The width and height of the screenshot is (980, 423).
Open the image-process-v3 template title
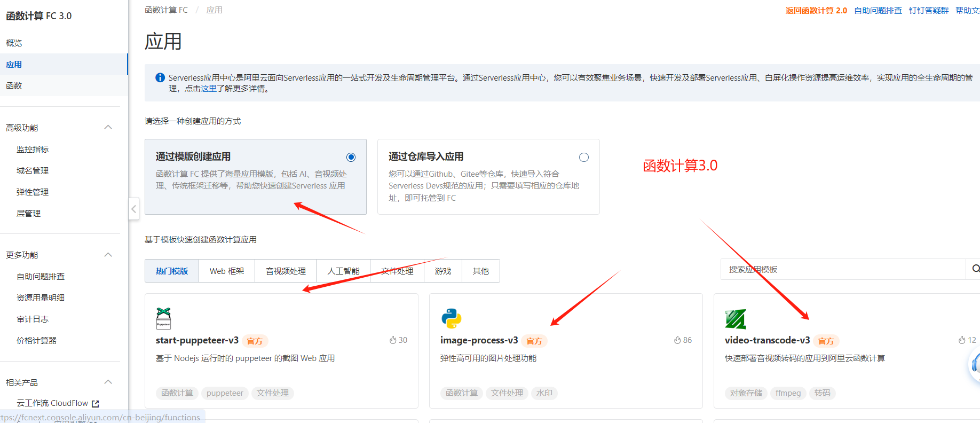point(479,340)
